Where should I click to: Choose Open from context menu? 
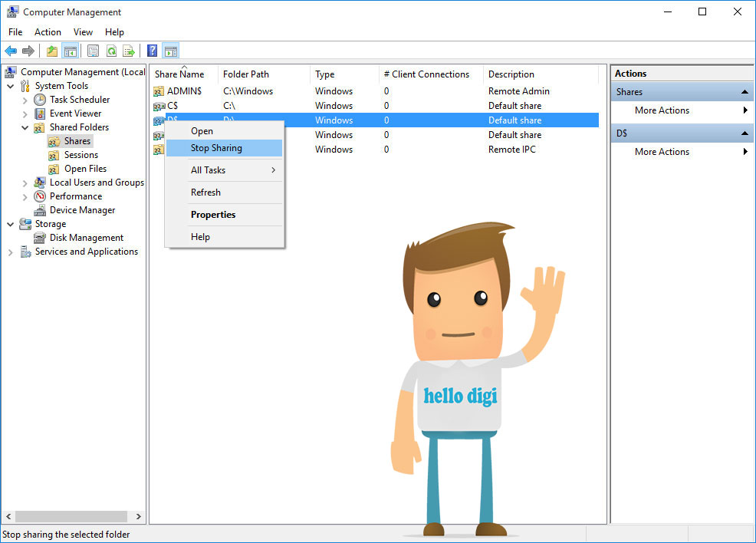click(224, 131)
